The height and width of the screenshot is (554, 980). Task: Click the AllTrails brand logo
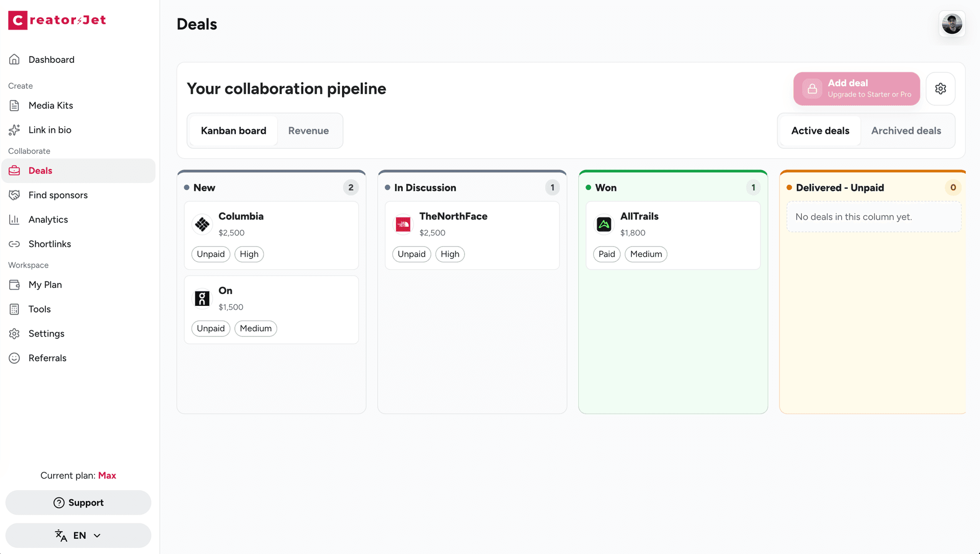[x=604, y=224]
